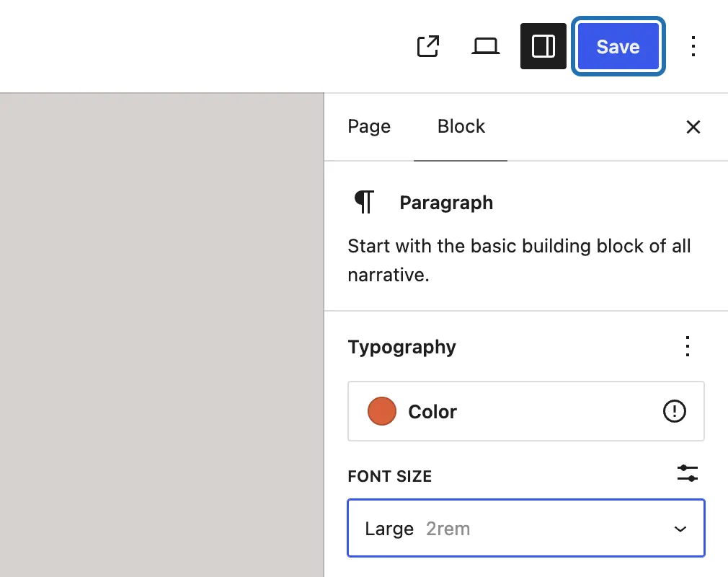Click the Paragraph block title
Image resolution: width=728 pixels, height=577 pixels.
coord(446,203)
